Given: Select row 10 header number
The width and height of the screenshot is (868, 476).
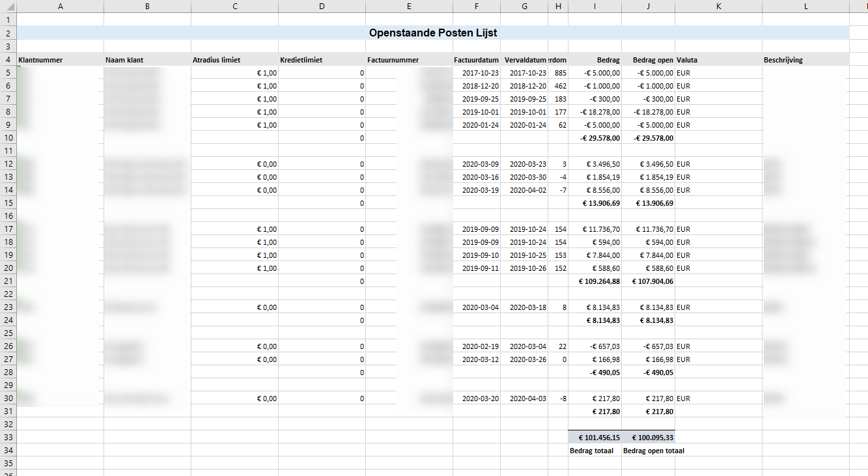Looking at the screenshot, I should [8, 137].
